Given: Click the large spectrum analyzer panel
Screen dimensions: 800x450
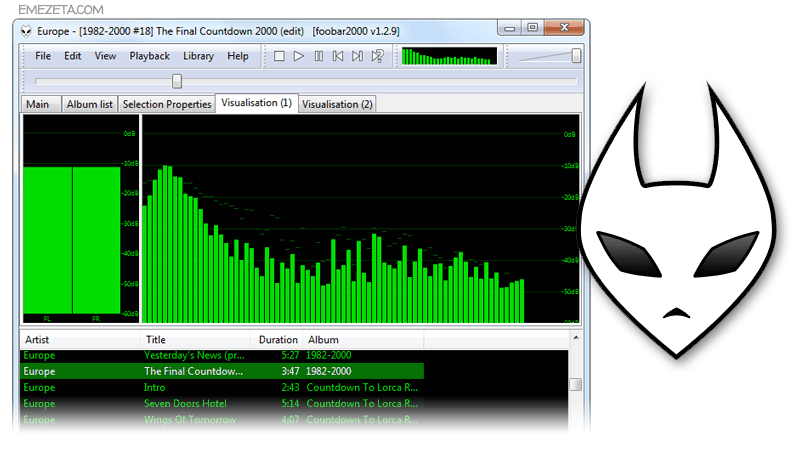Looking at the screenshot, I should pyautogui.click(x=361, y=219).
